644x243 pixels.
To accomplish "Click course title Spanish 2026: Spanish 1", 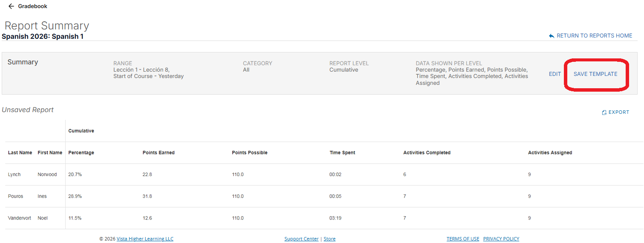I will pyautogui.click(x=43, y=37).
